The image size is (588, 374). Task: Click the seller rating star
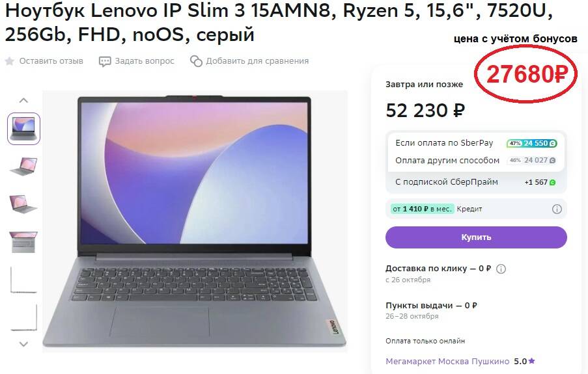tap(532, 361)
